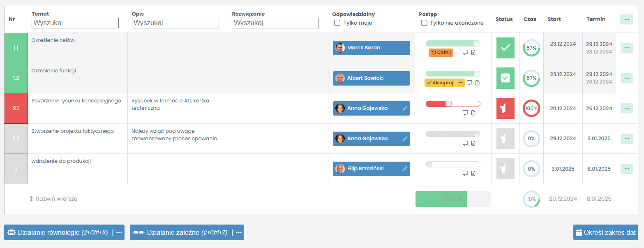The height and width of the screenshot is (248, 644).
Task: Click pencil icon on Filip Brzeziński
Action: point(405,169)
